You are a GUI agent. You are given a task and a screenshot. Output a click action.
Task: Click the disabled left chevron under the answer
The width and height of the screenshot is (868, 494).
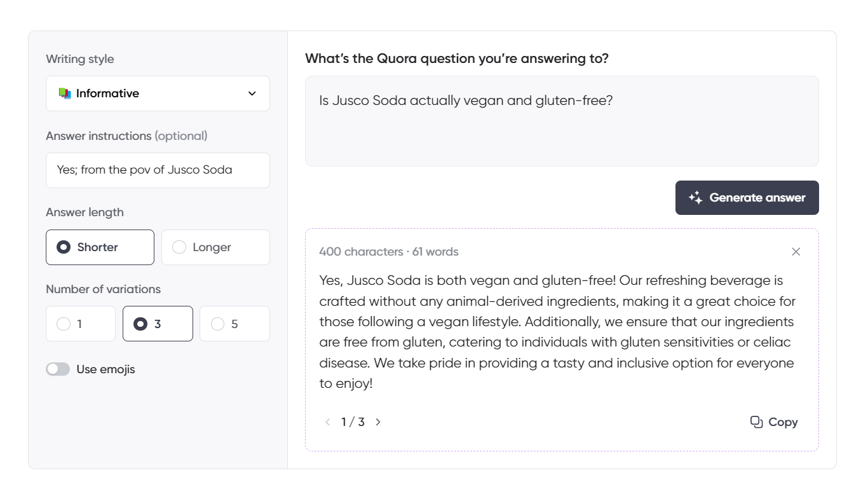coord(327,422)
